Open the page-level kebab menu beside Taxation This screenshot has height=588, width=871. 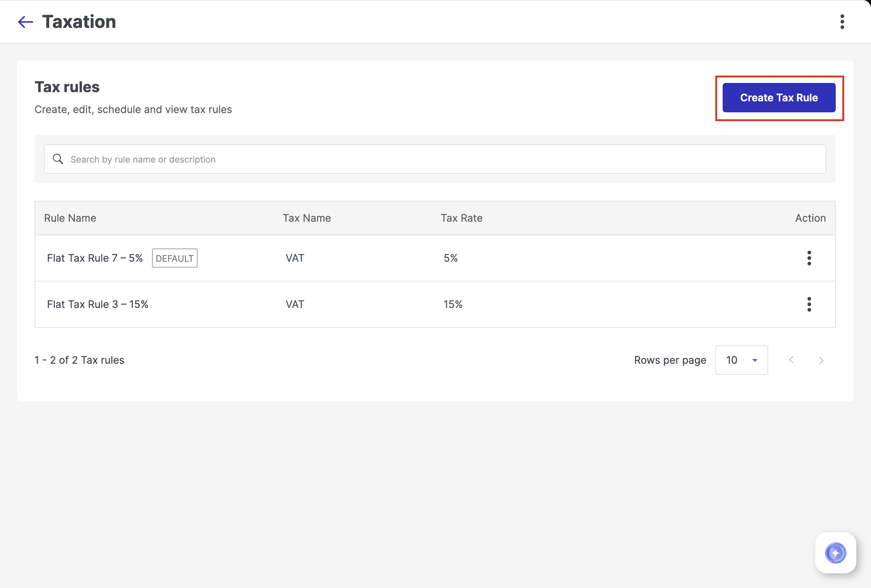842,22
